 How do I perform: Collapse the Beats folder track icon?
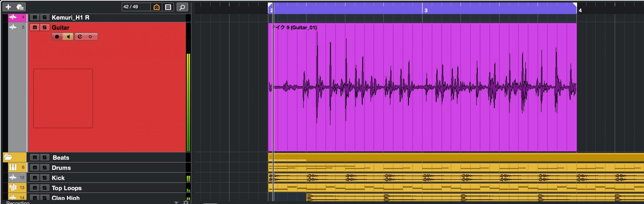tap(8, 157)
